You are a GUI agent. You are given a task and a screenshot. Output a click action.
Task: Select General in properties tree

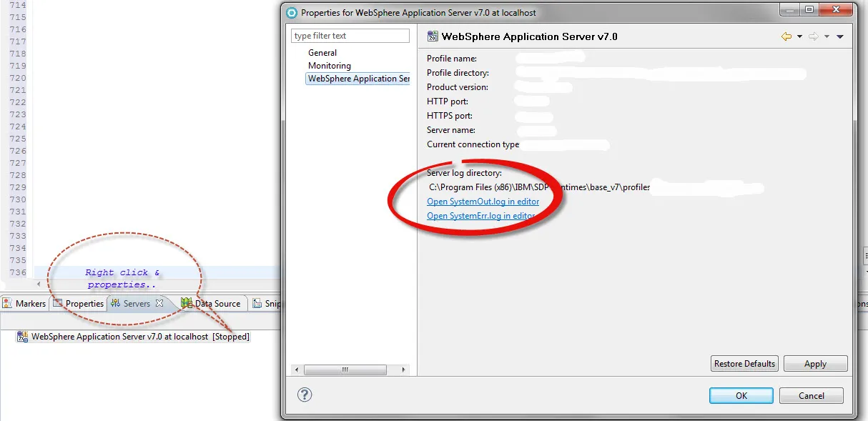(322, 53)
